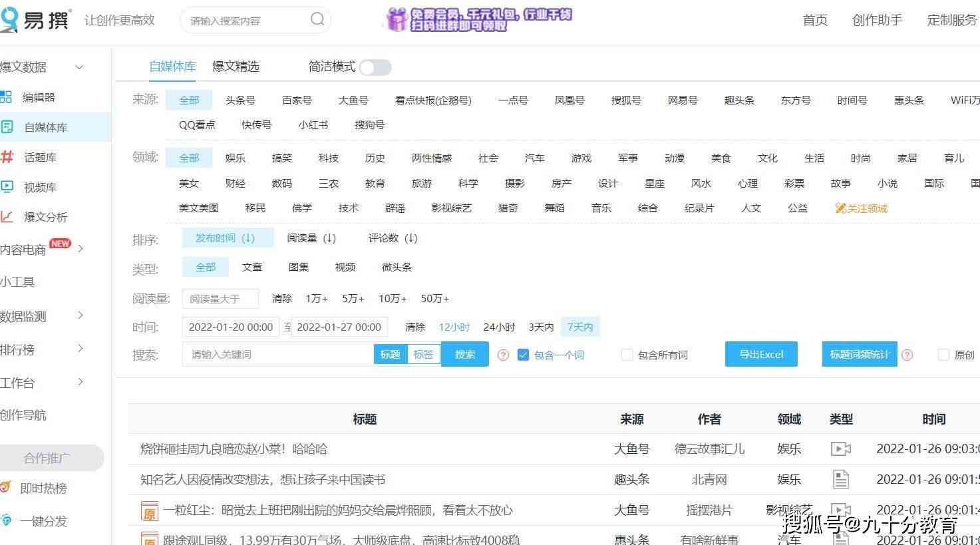
Task: Clear the time filter with 清除
Action: [415, 327]
